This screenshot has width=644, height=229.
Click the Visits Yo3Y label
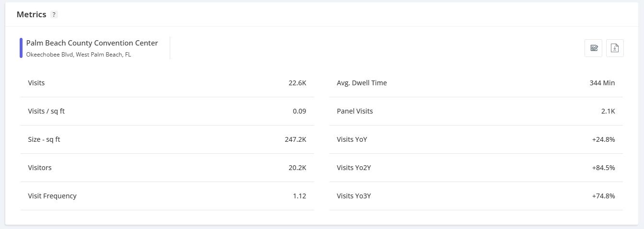[x=354, y=196]
